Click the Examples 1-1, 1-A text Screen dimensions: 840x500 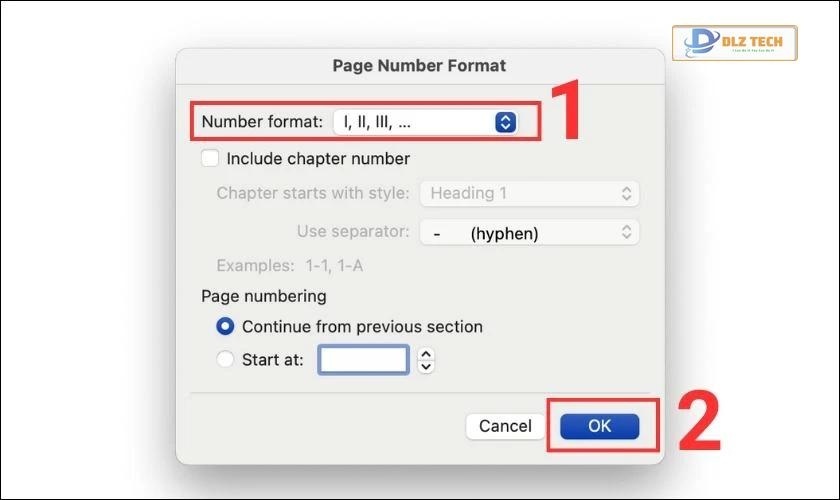click(x=282, y=266)
